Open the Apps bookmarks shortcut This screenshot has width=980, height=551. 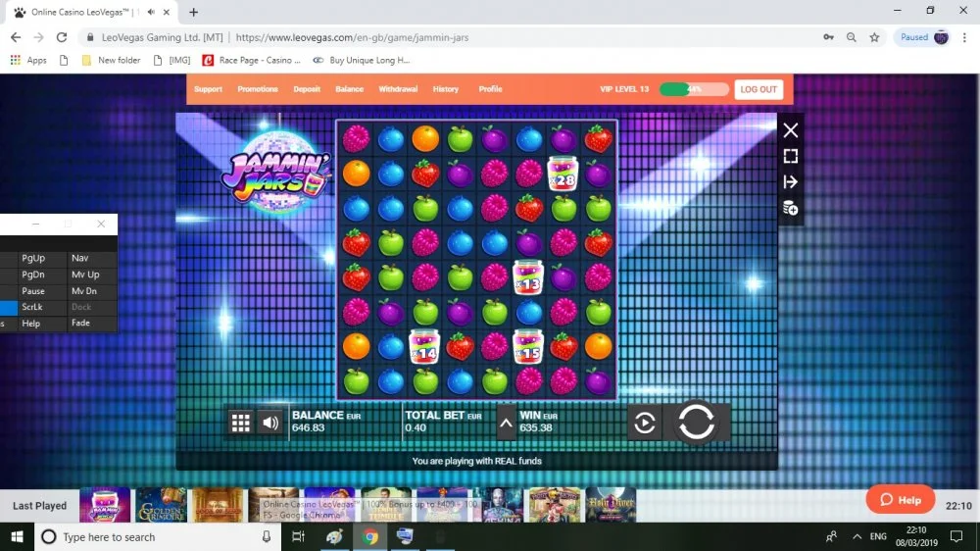pos(28,60)
